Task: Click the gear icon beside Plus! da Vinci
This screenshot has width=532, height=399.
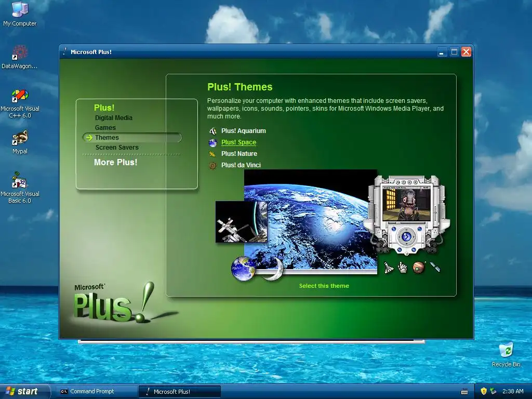Action: click(212, 165)
